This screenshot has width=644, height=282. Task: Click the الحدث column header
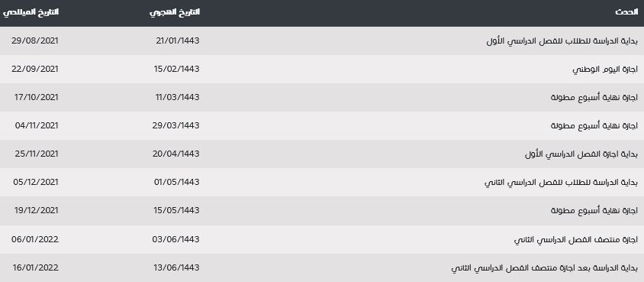pyautogui.click(x=626, y=12)
